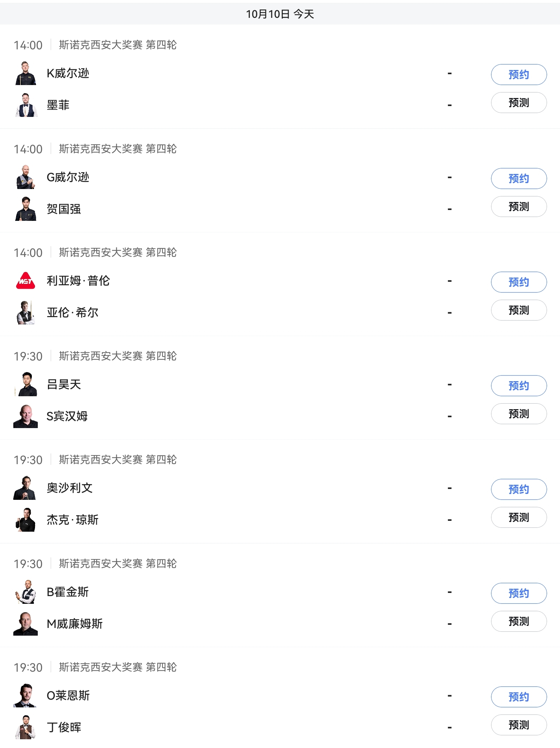Viewport: 560px width, 748px height.
Task: Click M威廉姆斯 player avatar
Action: pos(26,624)
